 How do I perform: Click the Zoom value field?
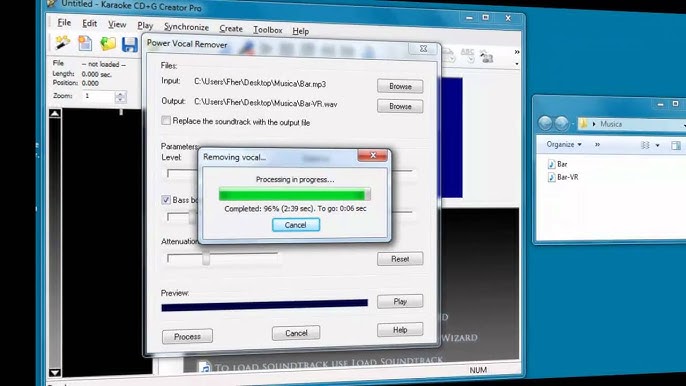point(98,96)
